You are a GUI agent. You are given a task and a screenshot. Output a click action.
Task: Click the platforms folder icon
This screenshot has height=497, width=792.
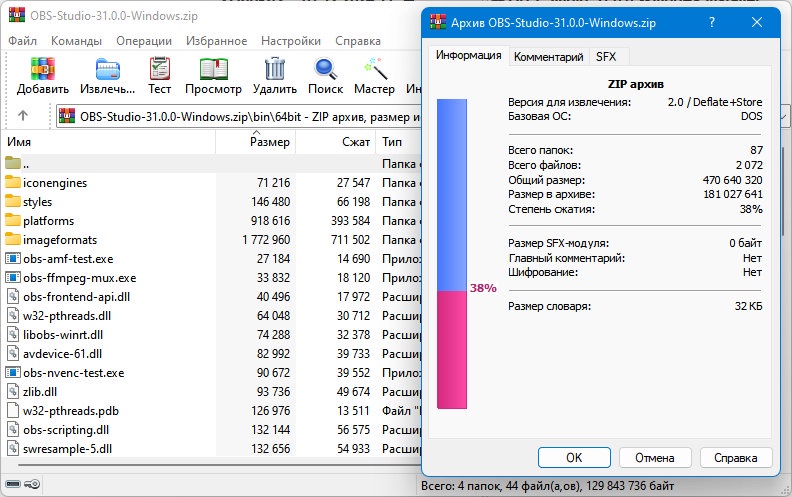[13, 220]
